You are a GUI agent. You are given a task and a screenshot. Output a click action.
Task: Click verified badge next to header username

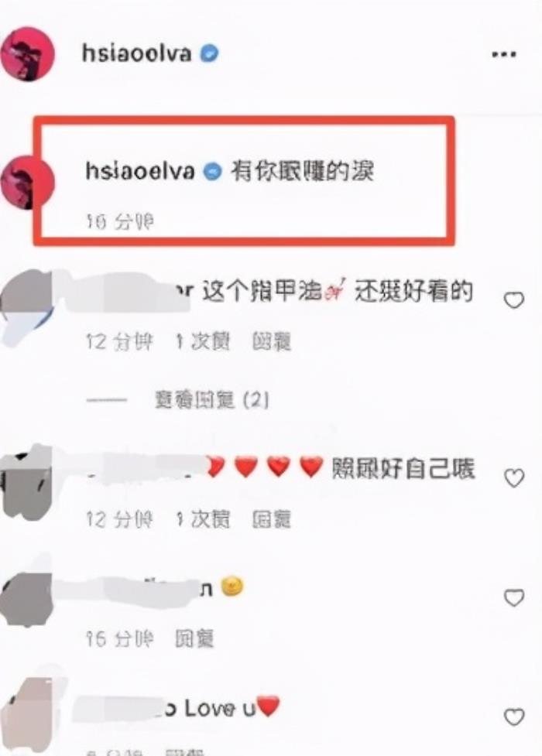(209, 53)
